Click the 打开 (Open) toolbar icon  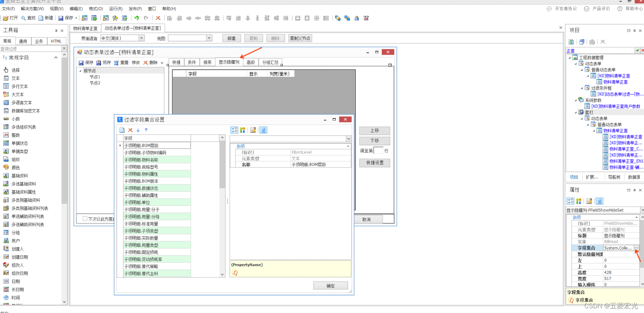click(6, 18)
